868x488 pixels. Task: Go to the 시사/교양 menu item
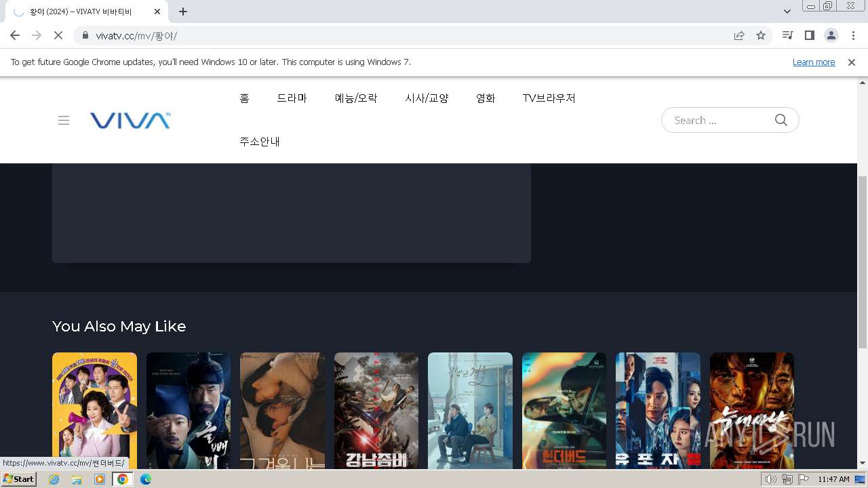[427, 98]
